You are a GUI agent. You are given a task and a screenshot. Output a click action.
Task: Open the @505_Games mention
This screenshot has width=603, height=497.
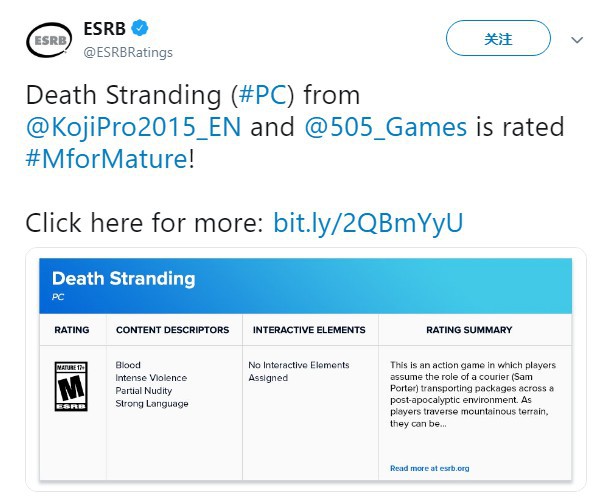[386, 127]
